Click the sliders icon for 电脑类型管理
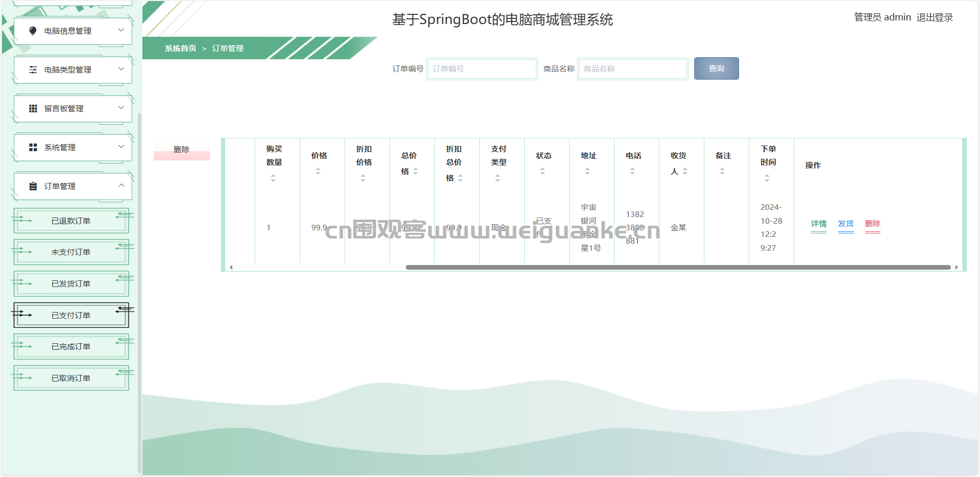 pyautogui.click(x=33, y=69)
